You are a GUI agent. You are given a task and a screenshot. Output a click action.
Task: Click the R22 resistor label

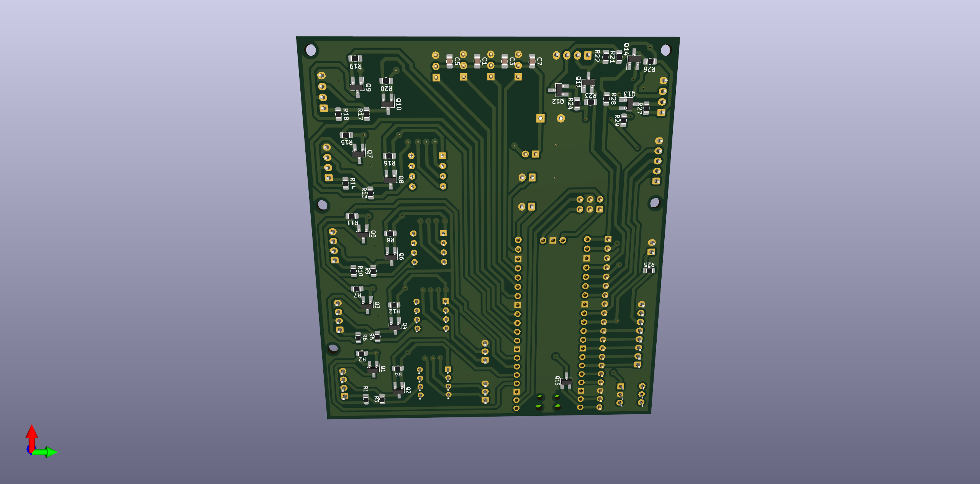[597, 56]
